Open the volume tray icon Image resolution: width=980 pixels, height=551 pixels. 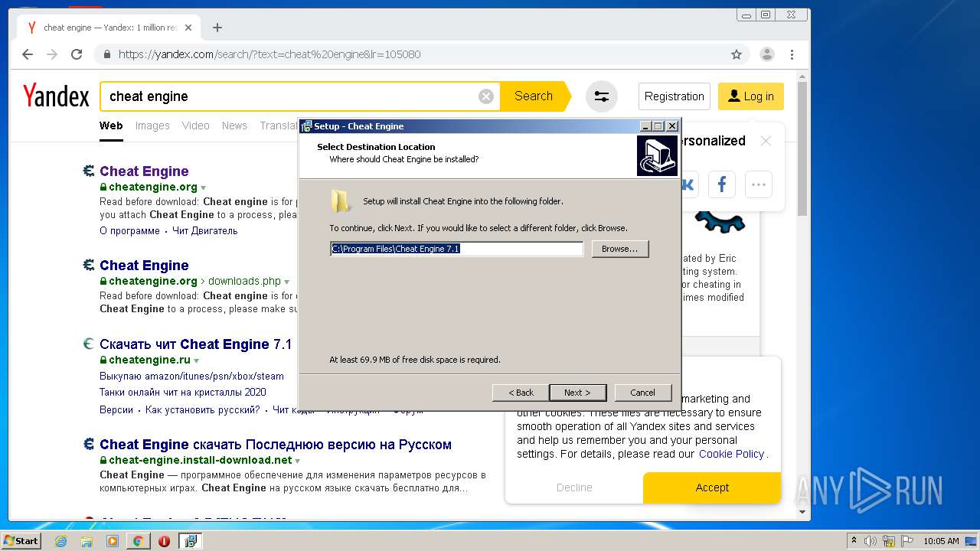pyautogui.click(x=870, y=541)
